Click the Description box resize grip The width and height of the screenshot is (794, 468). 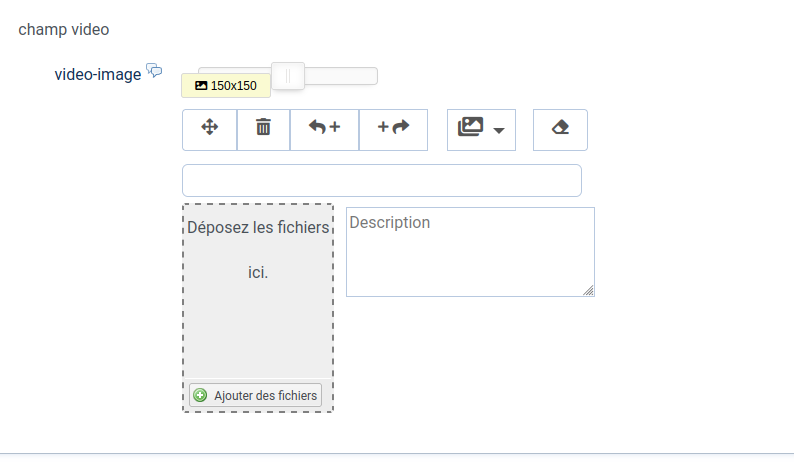click(x=588, y=290)
